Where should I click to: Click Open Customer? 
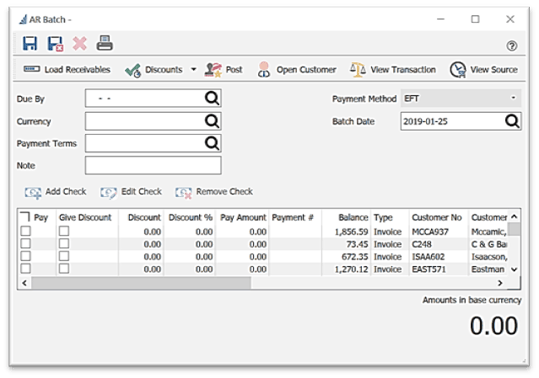point(297,70)
